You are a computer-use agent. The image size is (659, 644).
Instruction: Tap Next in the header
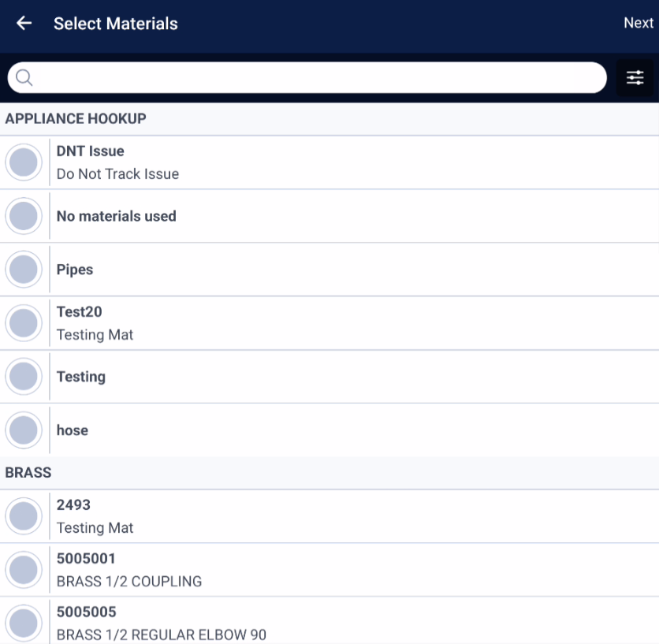coord(639,23)
